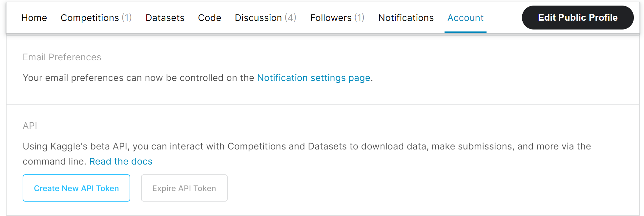Open the Home tab
Viewport: 644px width, 216px height.
point(34,18)
